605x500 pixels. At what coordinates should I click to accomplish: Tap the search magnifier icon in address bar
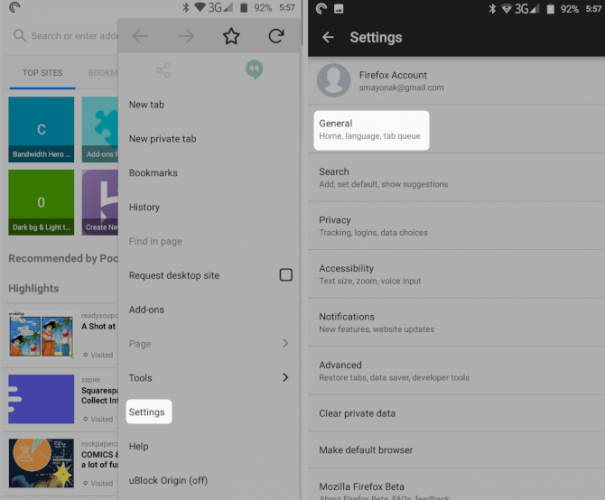coord(20,36)
